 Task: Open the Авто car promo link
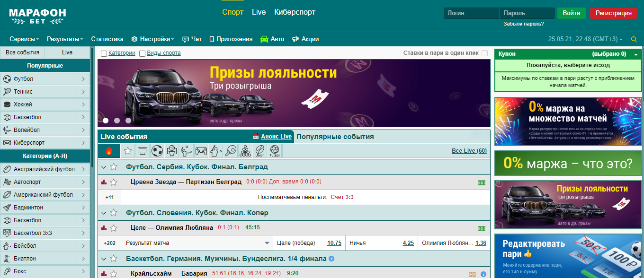click(272, 39)
